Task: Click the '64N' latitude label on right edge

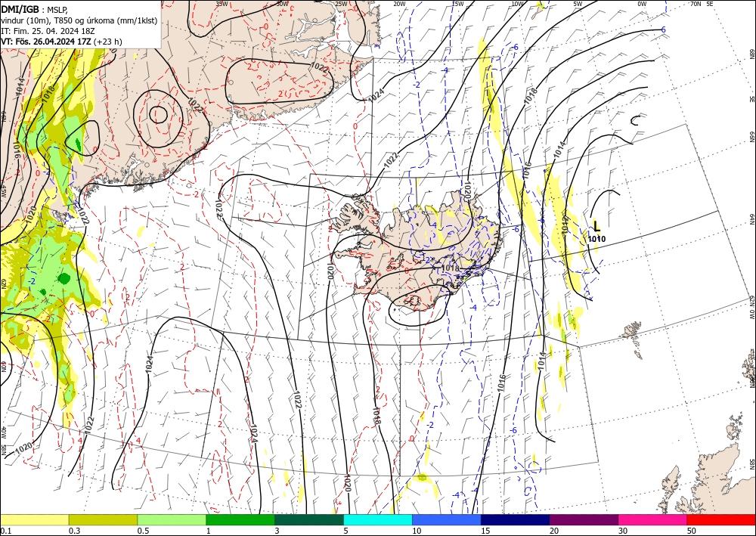Action: pyautogui.click(x=751, y=218)
